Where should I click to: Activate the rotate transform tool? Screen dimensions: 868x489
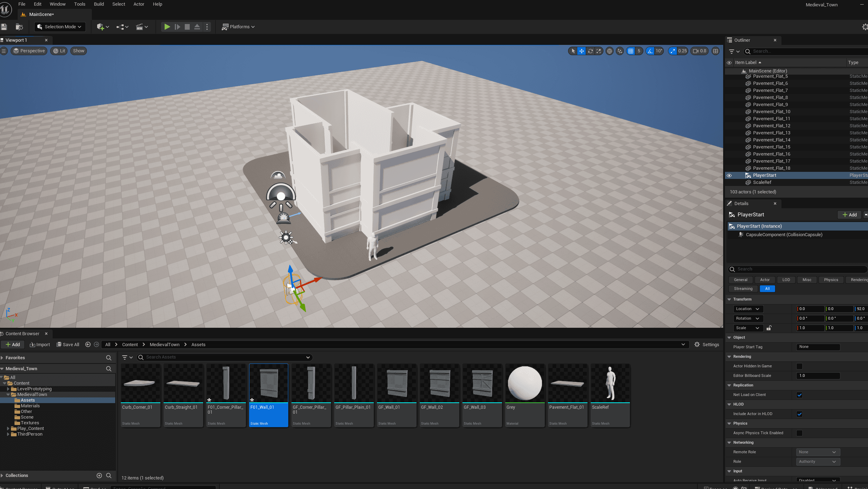coord(590,51)
